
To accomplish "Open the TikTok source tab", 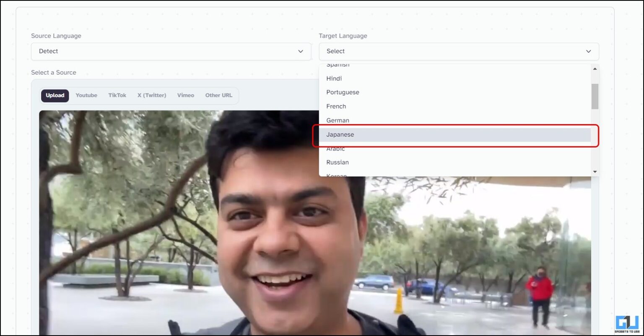I will click(x=117, y=95).
